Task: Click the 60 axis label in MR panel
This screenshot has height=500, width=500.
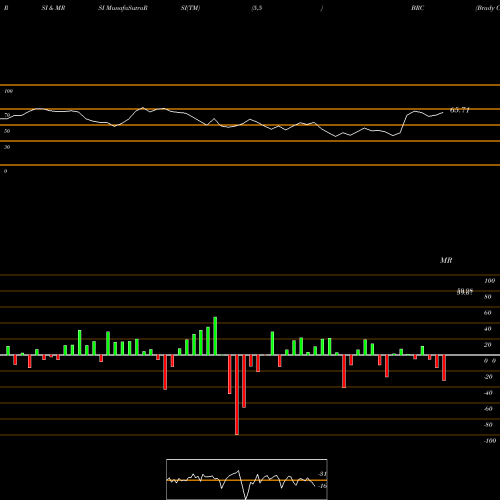Action: click(488, 313)
